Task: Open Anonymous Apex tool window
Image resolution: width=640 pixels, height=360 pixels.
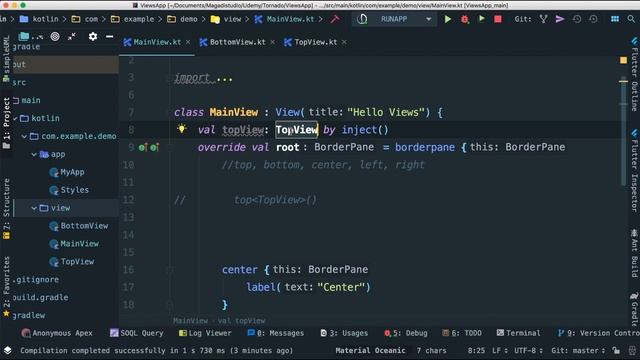Action: [x=57, y=333]
